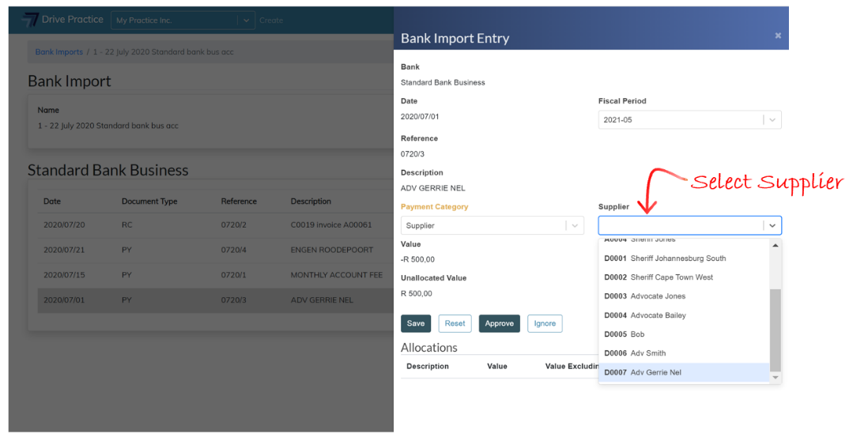Select the ENGEN ROODEPOORT transaction row

coord(215,251)
